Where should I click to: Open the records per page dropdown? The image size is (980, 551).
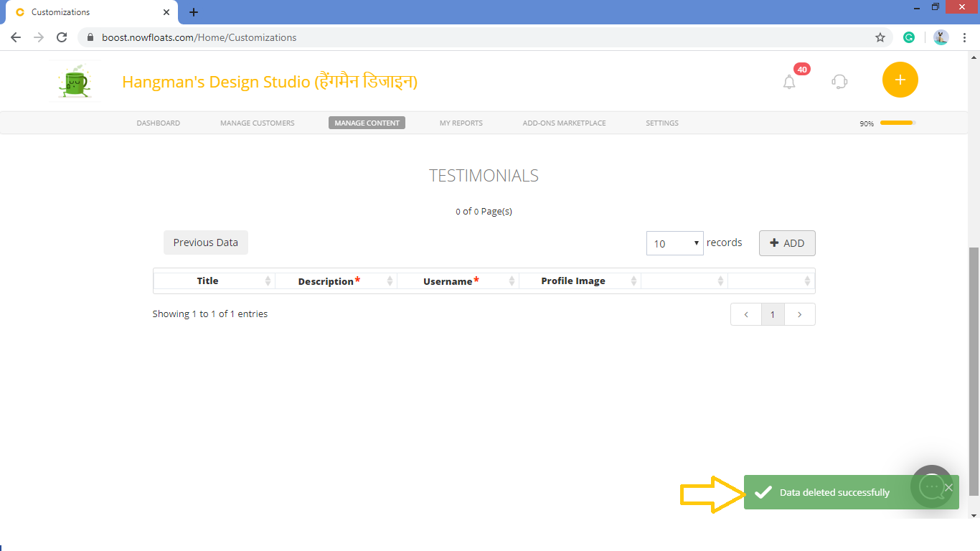click(x=675, y=243)
